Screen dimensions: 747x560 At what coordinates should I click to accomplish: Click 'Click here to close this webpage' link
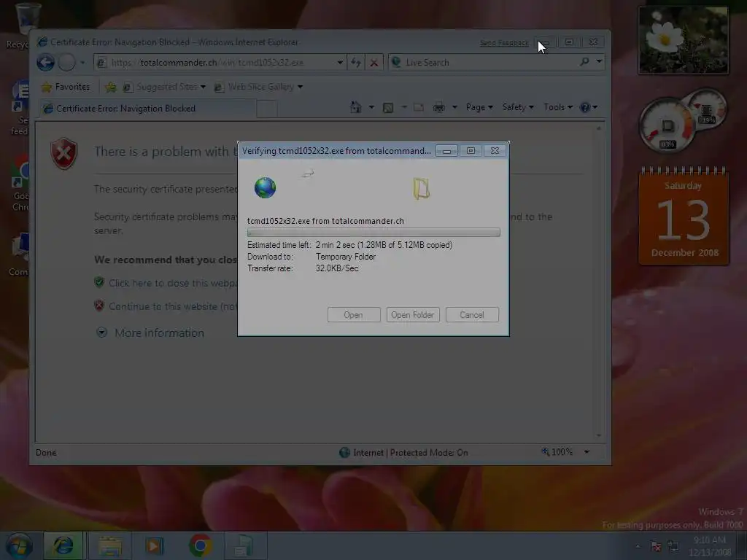click(172, 283)
